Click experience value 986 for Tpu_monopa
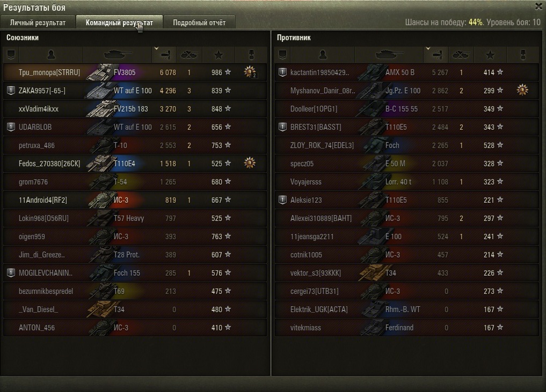This screenshot has height=392, width=546. (216, 72)
